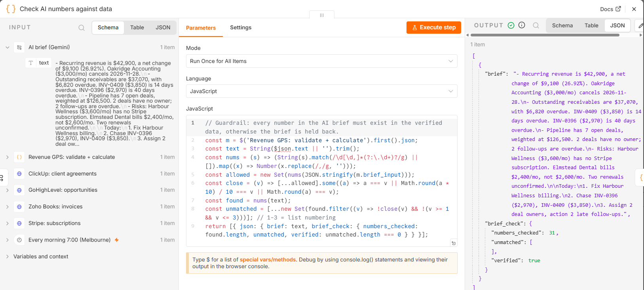Switch output view to Table

click(x=591, y=25)
